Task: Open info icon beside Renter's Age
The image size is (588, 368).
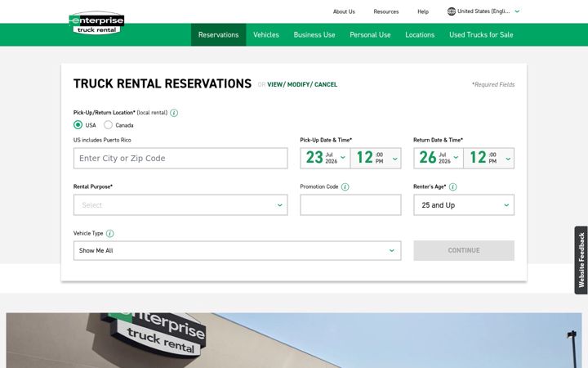Action: click(453, 186)
